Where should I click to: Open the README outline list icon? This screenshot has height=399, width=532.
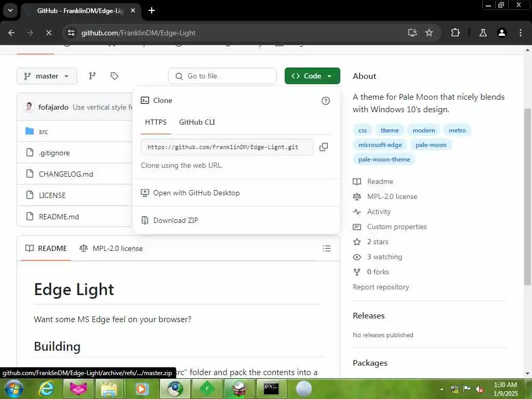[327, 248]
